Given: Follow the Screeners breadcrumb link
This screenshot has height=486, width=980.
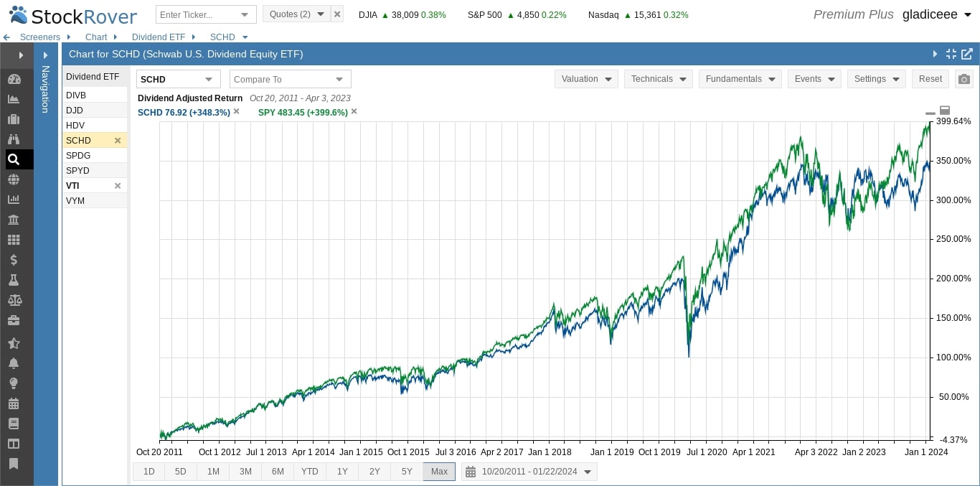Looking at the screenshot, I should [x=39, y=37].
